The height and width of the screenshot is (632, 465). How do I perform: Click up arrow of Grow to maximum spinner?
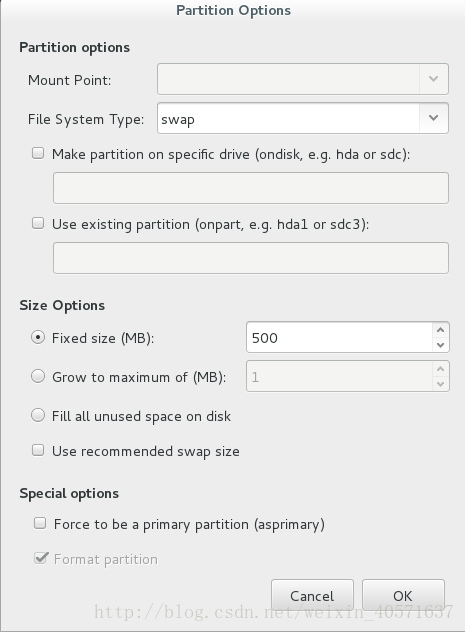click(440, 369)
